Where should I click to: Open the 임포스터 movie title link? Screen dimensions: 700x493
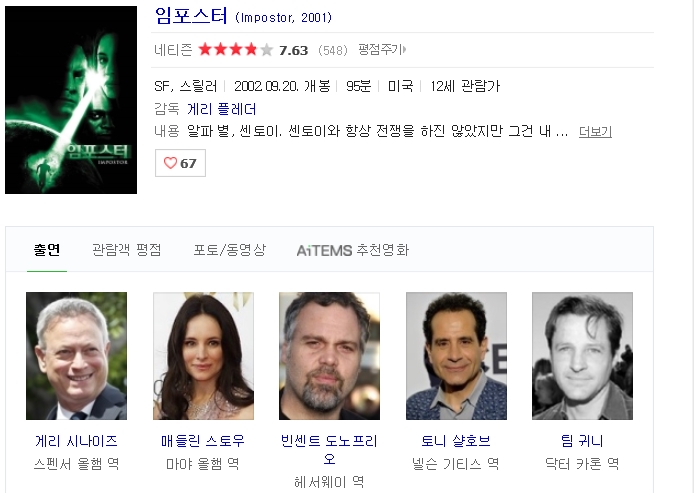click(x=191, y=16)
